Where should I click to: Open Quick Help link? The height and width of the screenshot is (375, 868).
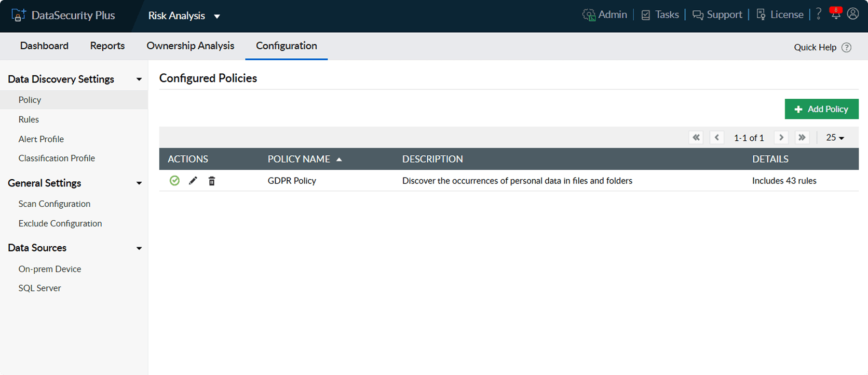tap(822, 47)
